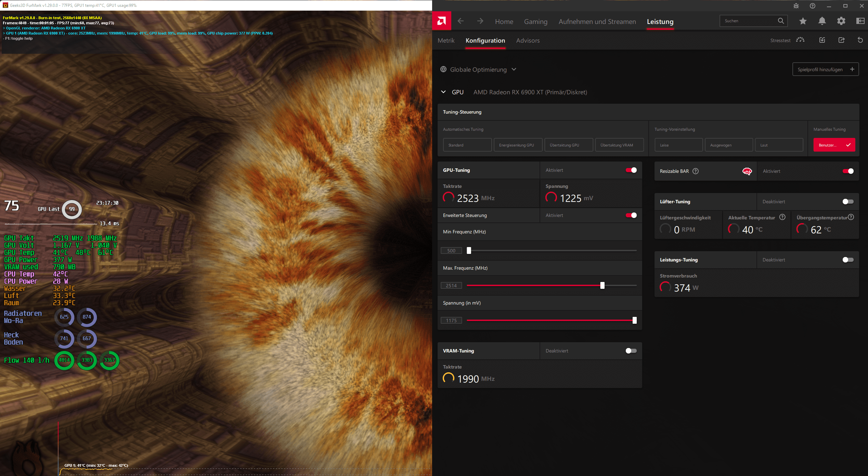Click the AMD logo home icon
The image size is (868, 476).
[x=442, y=21]
